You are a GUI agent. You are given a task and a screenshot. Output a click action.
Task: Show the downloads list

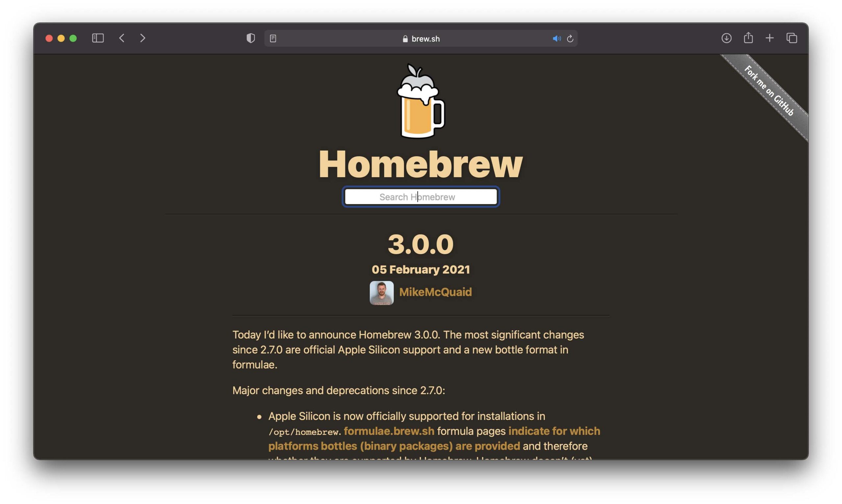click(x=726, y=38)
